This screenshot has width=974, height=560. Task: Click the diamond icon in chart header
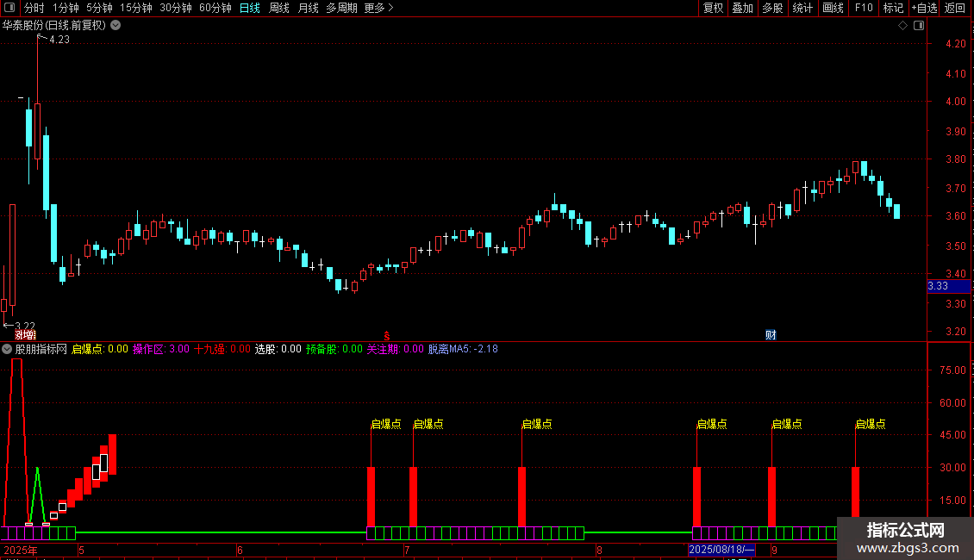click(902, 26)
